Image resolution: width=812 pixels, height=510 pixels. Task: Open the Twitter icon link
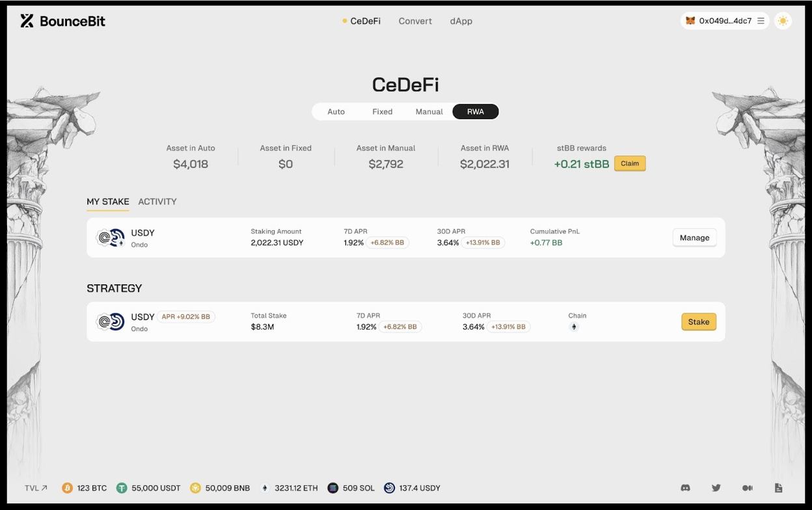tap(716, 488)
